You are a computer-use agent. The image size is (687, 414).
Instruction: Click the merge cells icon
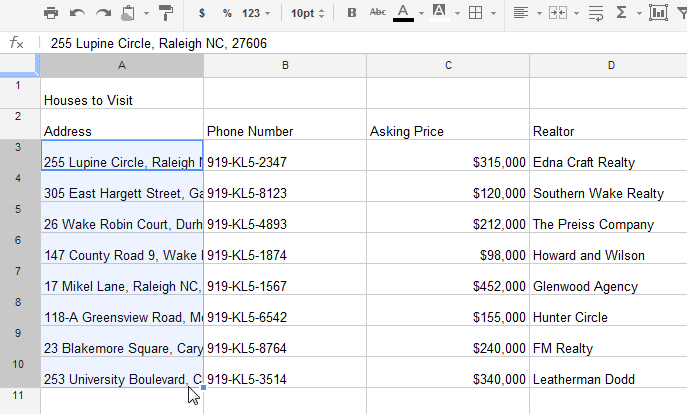tap(558, 13)
